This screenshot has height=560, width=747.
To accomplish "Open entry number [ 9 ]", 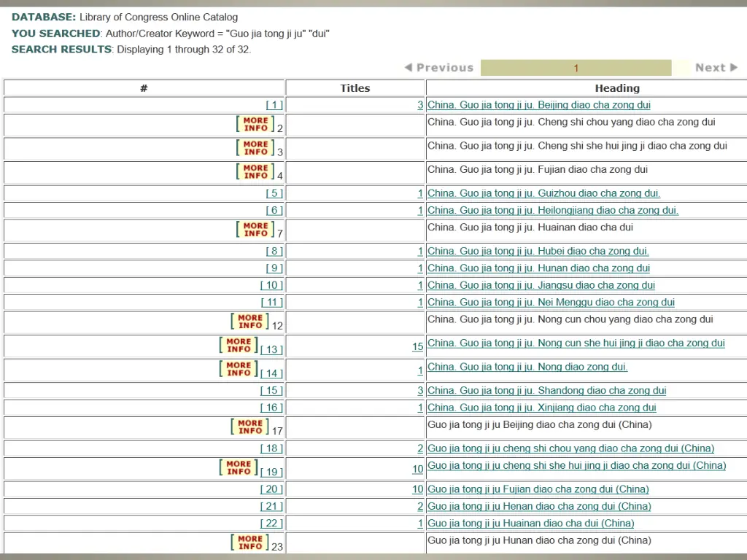I will [x=274, y=268].
